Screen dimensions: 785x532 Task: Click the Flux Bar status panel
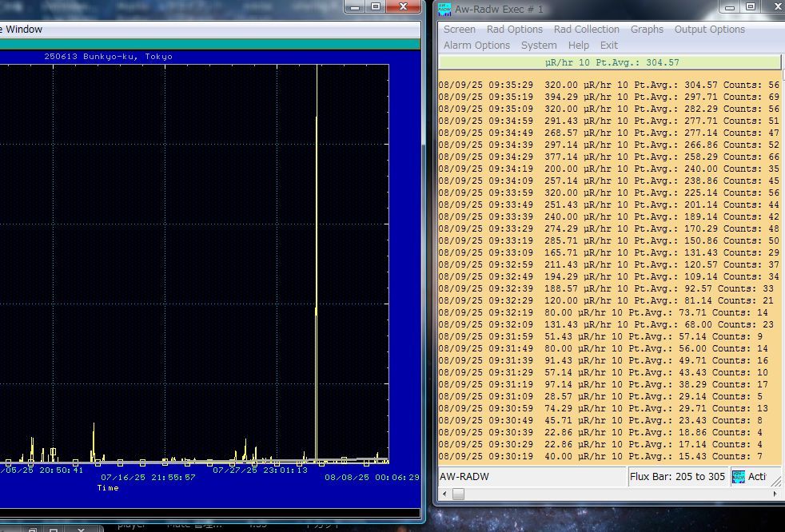[677, 477]
